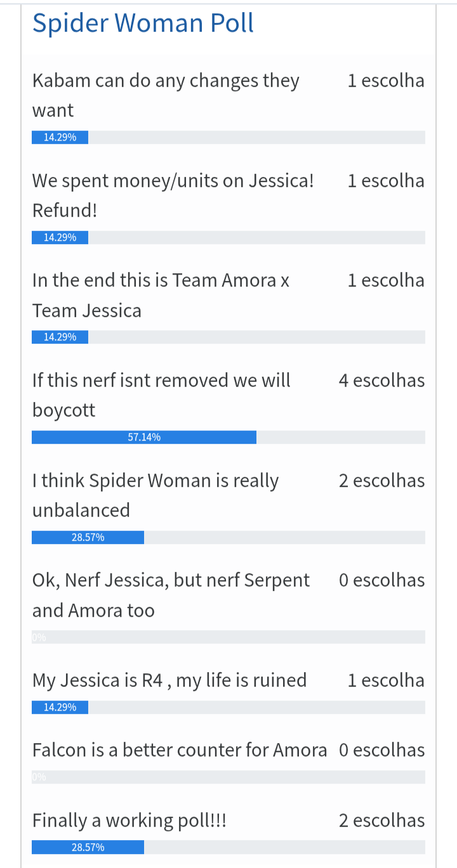Image resolution: width=457 pixels, height=868 pixels.
Task: Click "1 escolha" beside My Jessica is R4
Action: (386, 680)
